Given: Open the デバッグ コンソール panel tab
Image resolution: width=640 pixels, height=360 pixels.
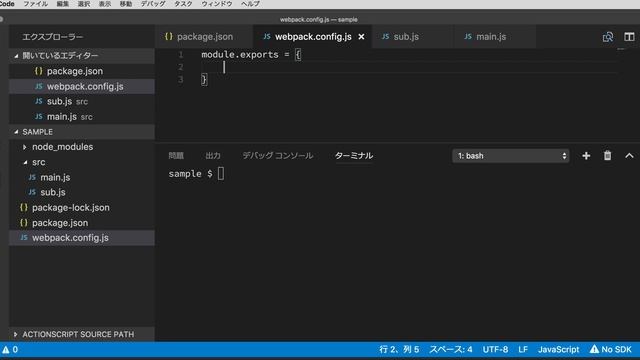Looking at the screenshot, I should [278, 156].
